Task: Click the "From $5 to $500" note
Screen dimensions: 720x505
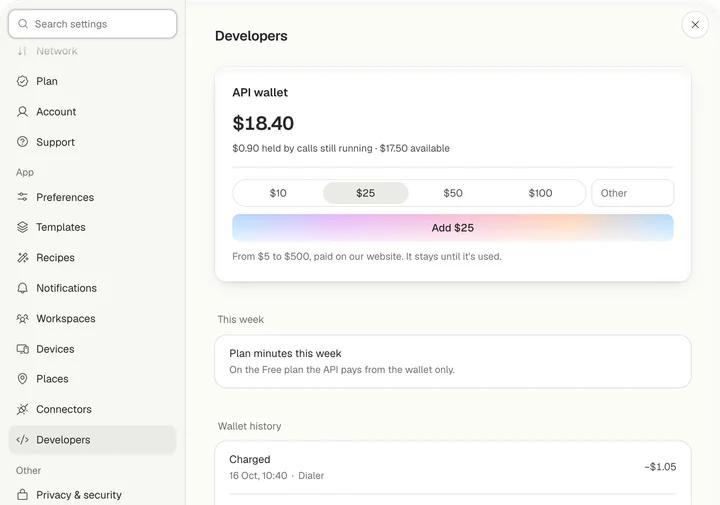Action: [367, 256]
